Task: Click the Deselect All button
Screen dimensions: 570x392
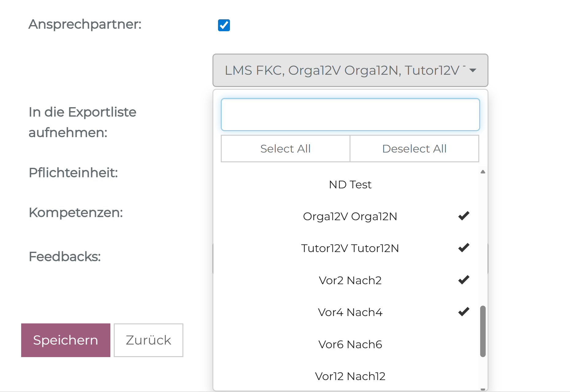Action: click(414, 149)
